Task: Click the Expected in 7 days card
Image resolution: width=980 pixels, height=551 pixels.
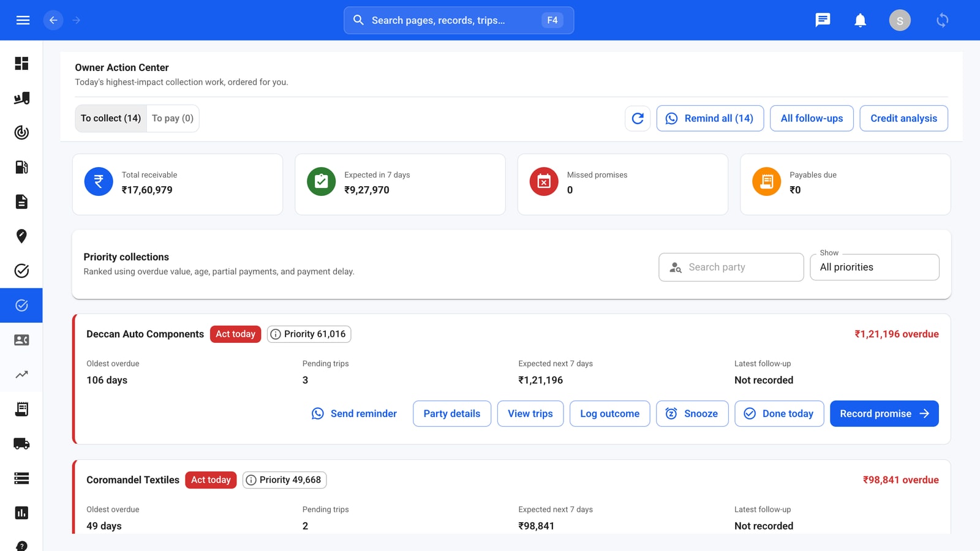Action: (400, 184)
